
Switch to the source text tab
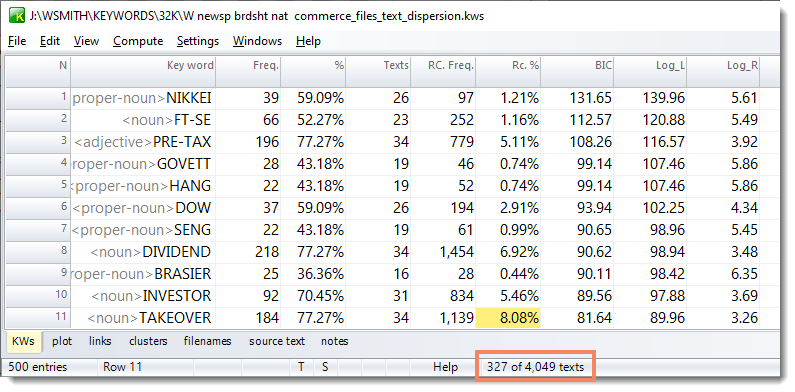coord(277,341)
